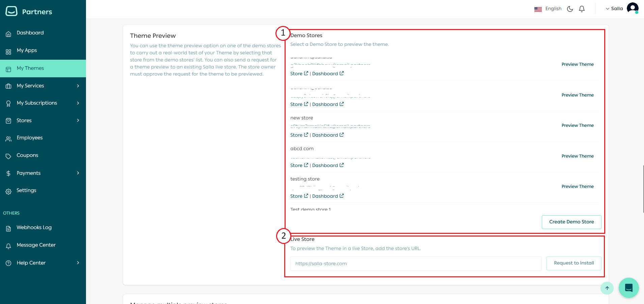Click the Webhooks Log document icon
The width and height of the screenshot is (644, 304).
8,228
